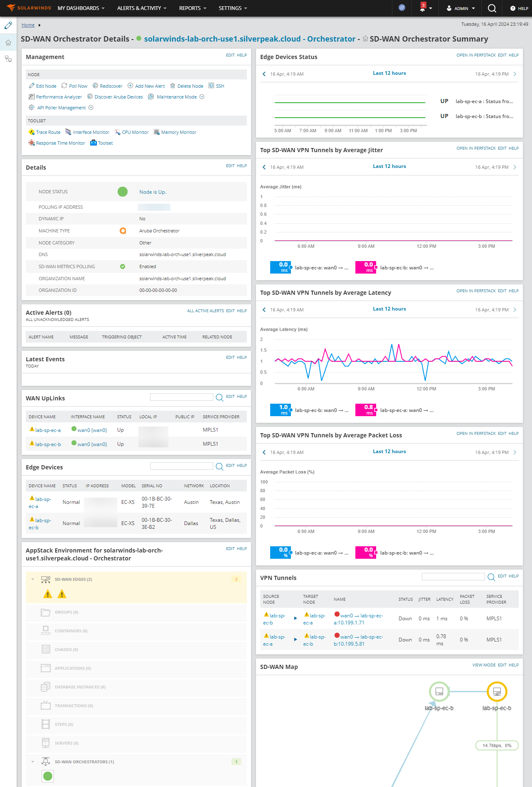
Task: Click the first warning triangle under SD-WAN Edges
Action: tap(48, 594)
